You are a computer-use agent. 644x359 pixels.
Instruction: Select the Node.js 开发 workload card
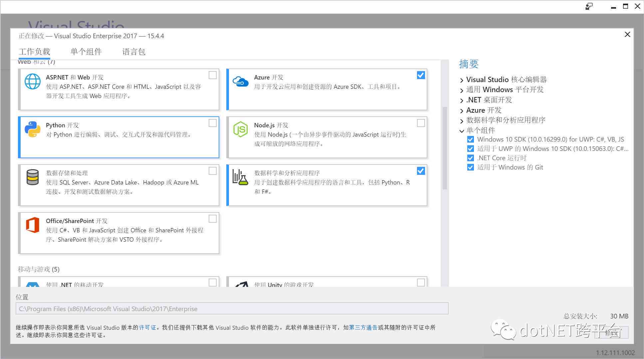tap(327, 137)
